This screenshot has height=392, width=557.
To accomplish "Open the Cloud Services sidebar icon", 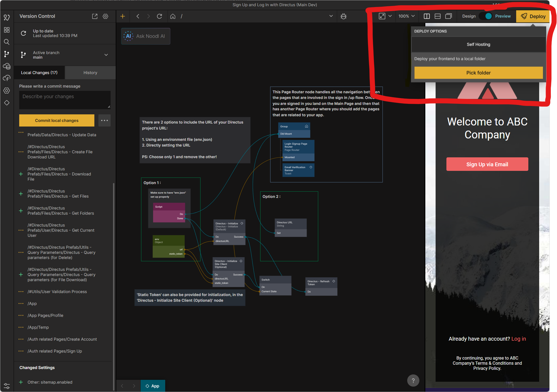I will coord(7,66).
